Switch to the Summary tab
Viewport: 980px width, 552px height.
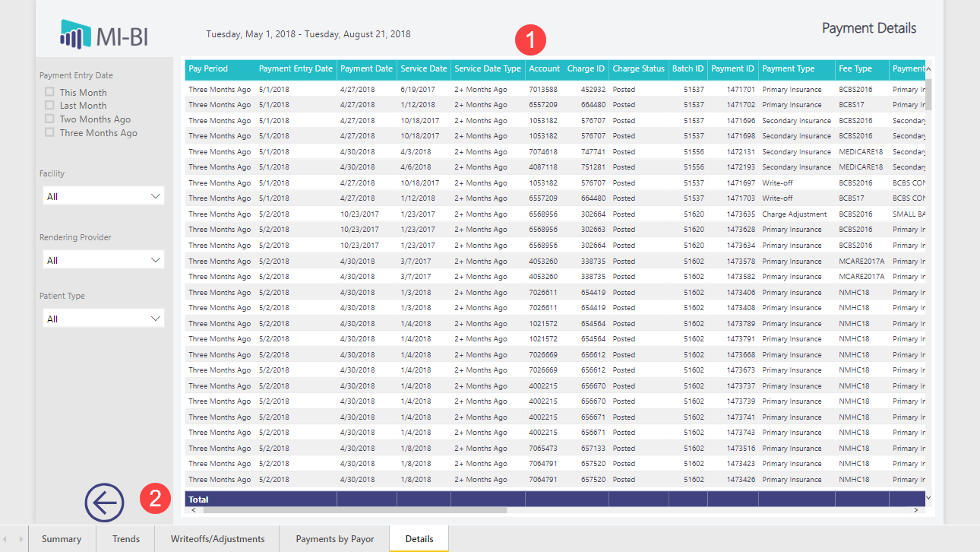(x=62, y=539)
